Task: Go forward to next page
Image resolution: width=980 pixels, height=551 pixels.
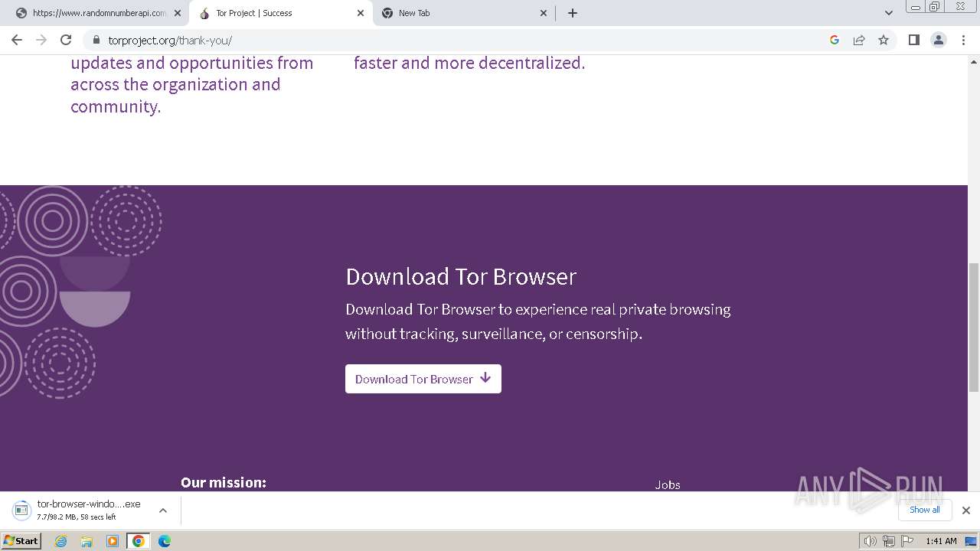Action: 41,40
